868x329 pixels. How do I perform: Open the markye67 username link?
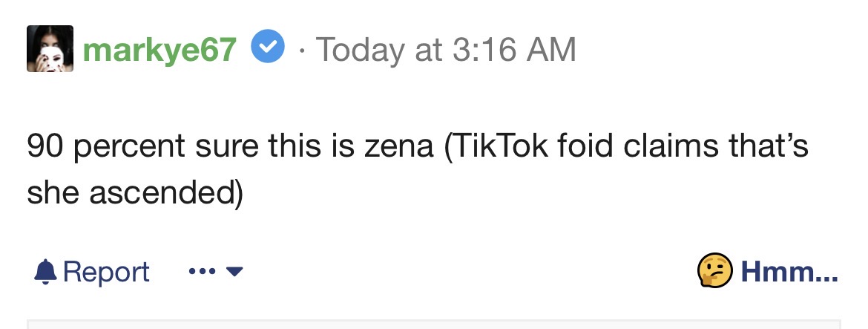click(x=160, y=49)
